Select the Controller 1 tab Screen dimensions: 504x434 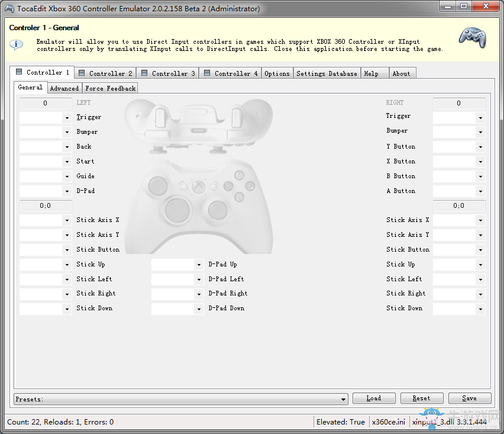coord(43,72)
